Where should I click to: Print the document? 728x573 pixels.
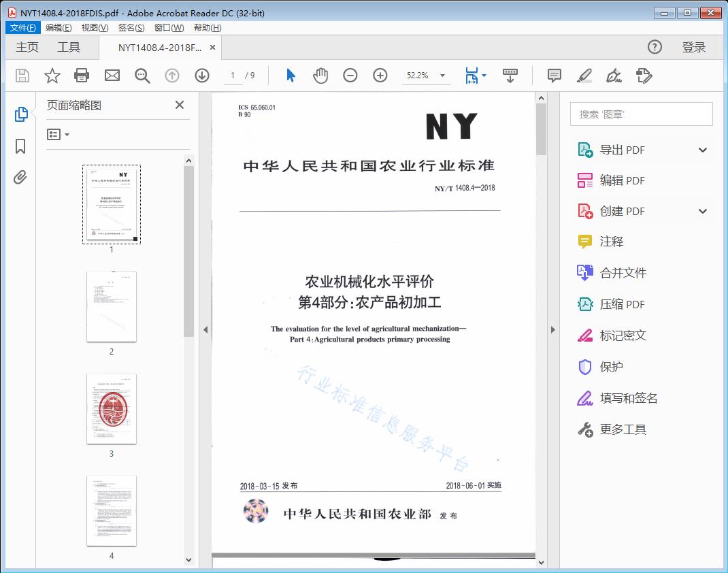[82, 76]
